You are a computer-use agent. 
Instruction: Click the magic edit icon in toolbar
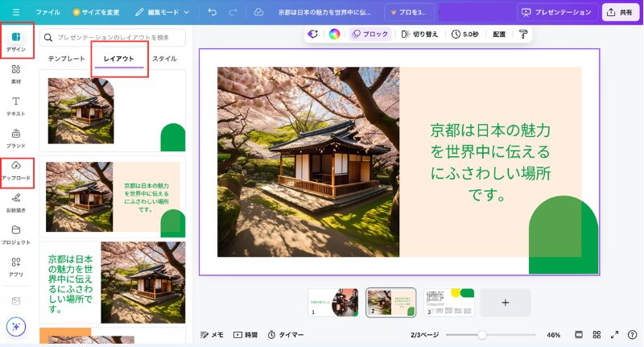(x=313, y=34)
